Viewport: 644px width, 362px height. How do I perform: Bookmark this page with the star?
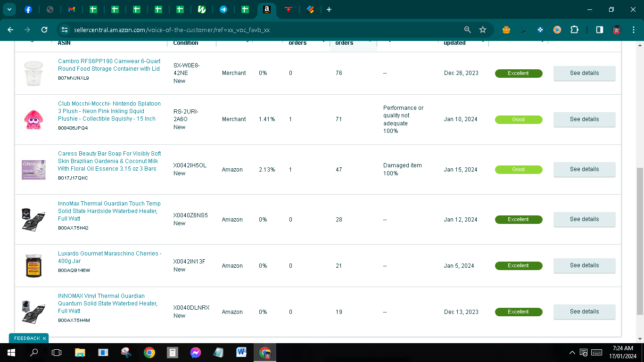coord(483,30)
